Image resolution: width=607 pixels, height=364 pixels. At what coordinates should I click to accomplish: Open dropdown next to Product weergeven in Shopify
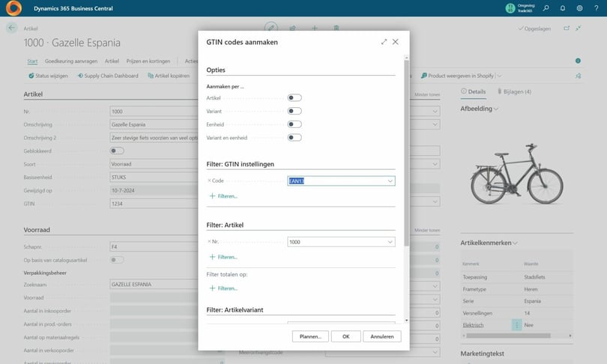pyautogui.click(x=499, y=76)
